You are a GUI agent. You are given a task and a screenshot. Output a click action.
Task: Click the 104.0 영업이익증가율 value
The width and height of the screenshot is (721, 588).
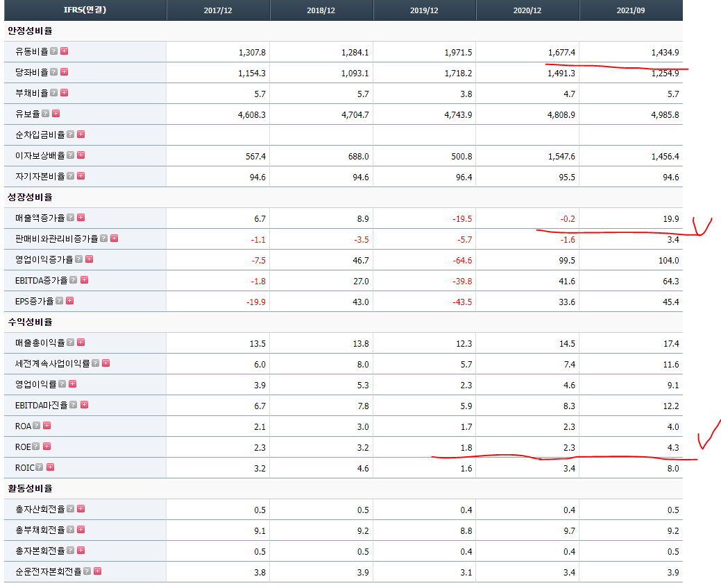(x=668, y=261)
